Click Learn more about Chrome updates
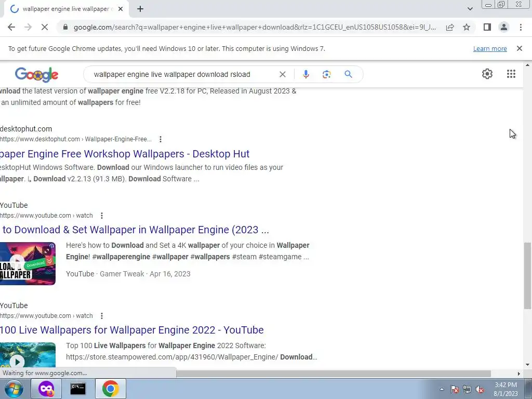532x399 pixels. pos(490,48)
